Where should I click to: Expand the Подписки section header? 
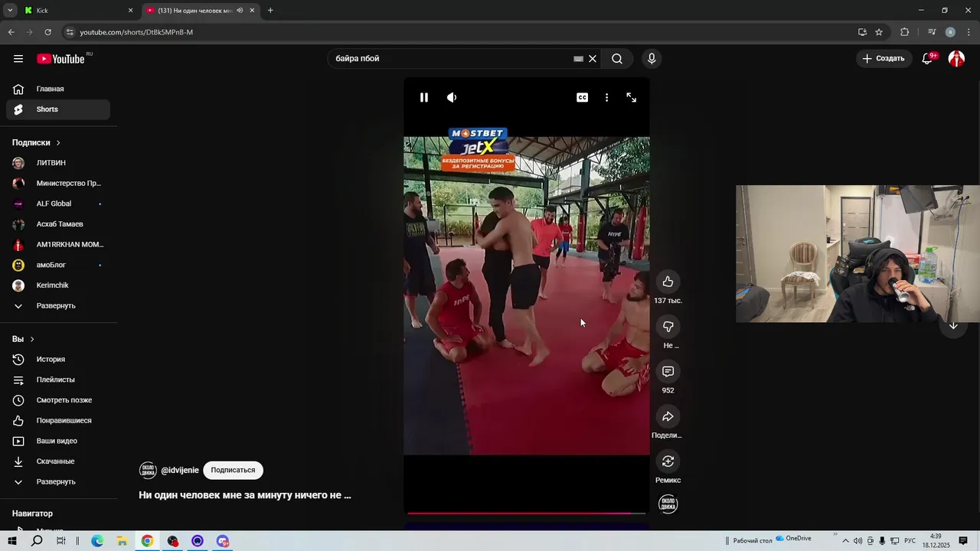(36, 142)
